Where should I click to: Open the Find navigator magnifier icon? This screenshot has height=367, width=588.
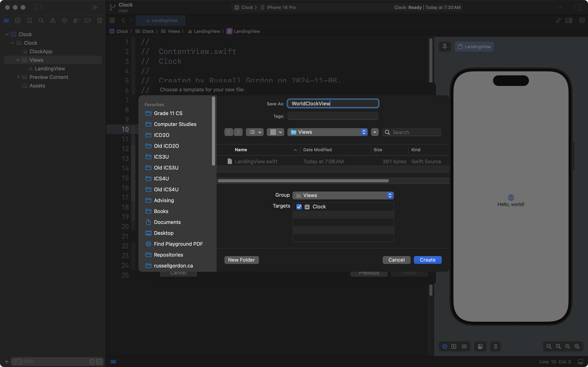[41, 20]
